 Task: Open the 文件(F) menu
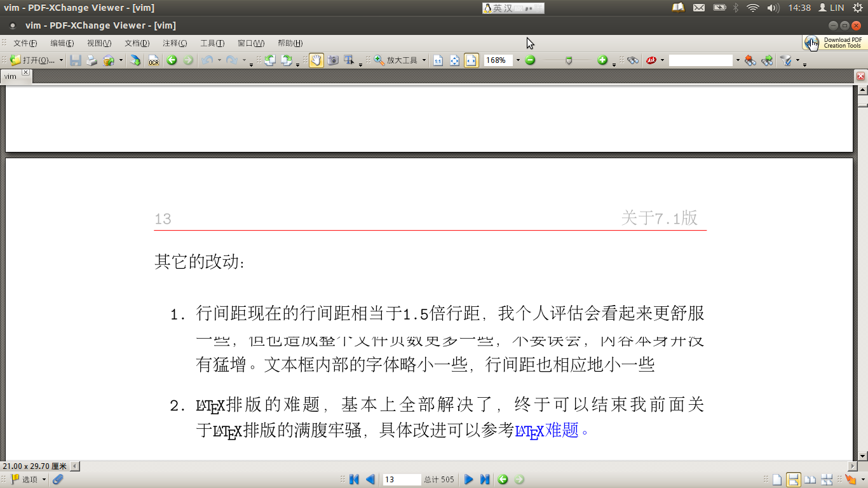pyautogui.click(x=25, y=43)
